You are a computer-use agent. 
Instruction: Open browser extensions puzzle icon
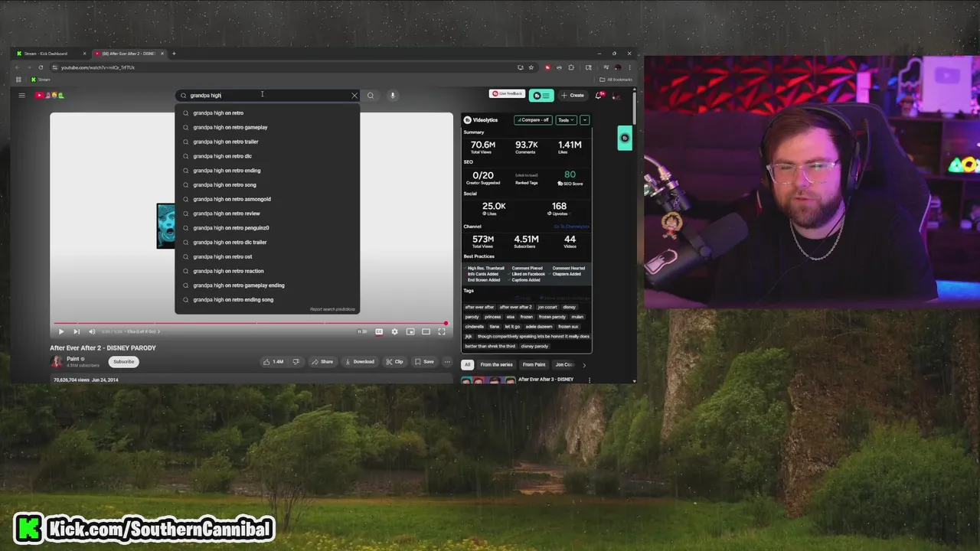click(571, 67)
